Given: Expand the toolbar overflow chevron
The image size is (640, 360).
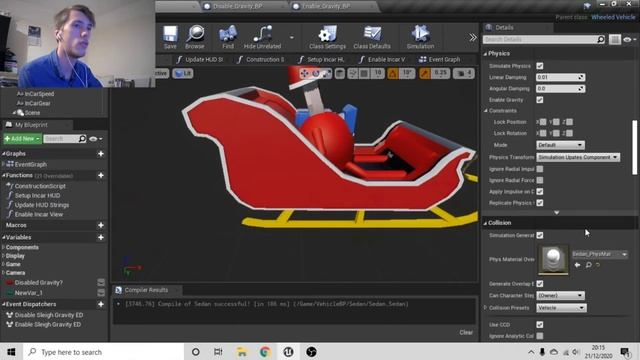Looking at the screenshot, I should point(472,38).
